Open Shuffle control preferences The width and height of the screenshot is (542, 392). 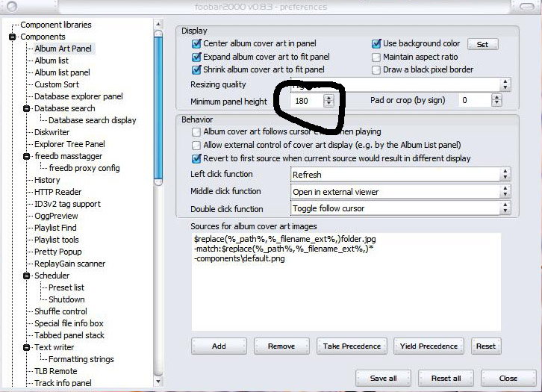[x=60, y=311]
